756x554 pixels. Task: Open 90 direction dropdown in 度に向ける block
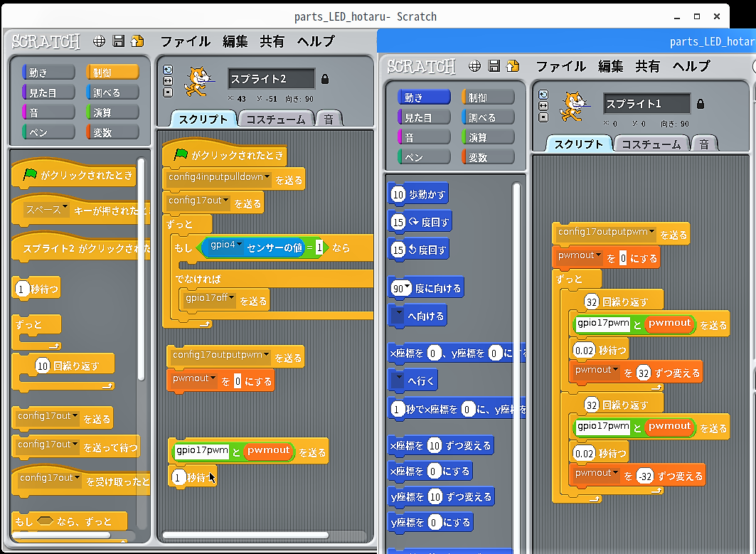pos(408,287)
